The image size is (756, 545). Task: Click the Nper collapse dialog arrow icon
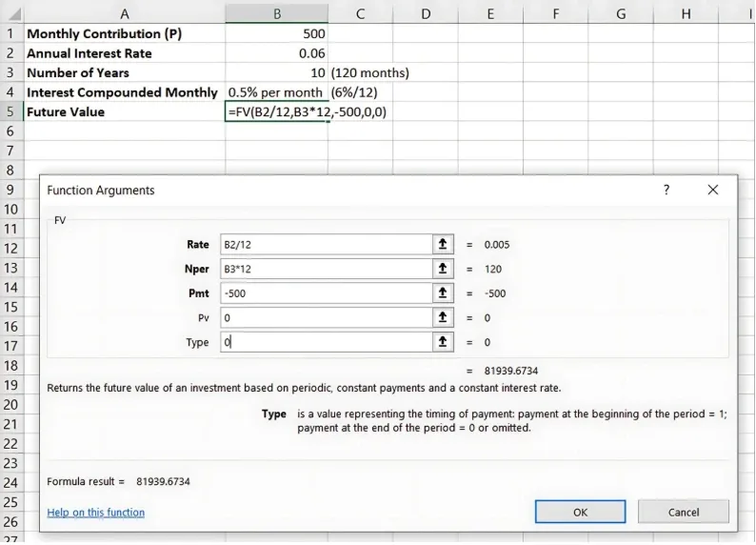[443, 269]
